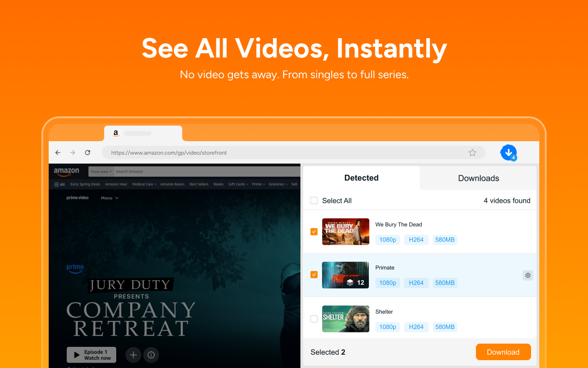Expand the Medical Care nav dropdown
The width and height of the screenshot is (588, 368).
pyautogui.click(x=144, y=184)
